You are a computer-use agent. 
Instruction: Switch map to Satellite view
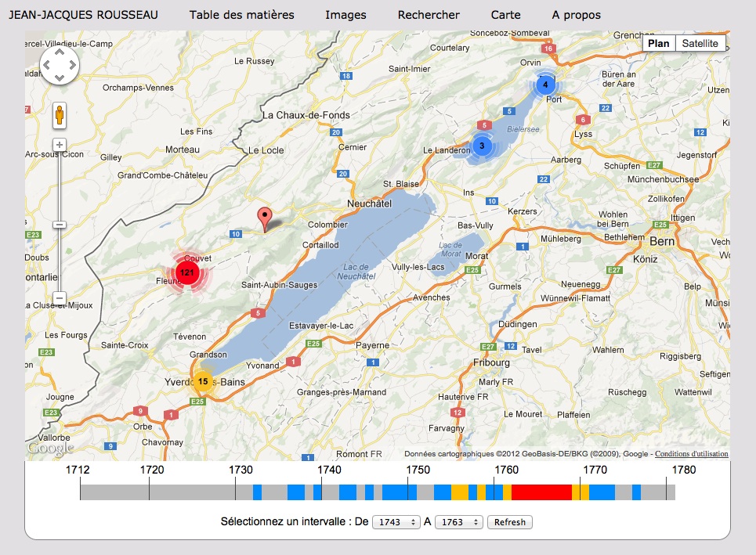pos(700,44)
